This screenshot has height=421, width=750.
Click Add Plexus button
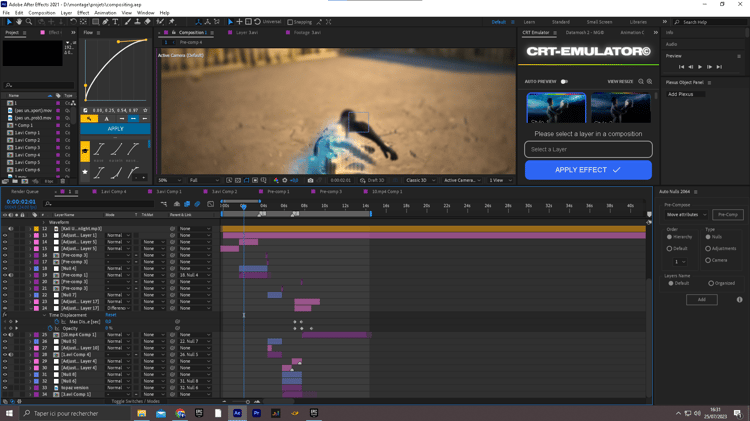[x=685, y=94]
